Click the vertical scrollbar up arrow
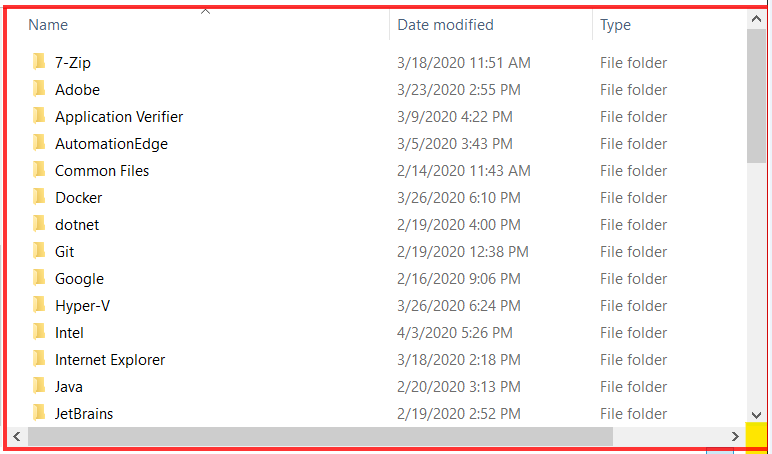This screenshot has width=772, height=454. pyautogui.click(x=756, y=19)
